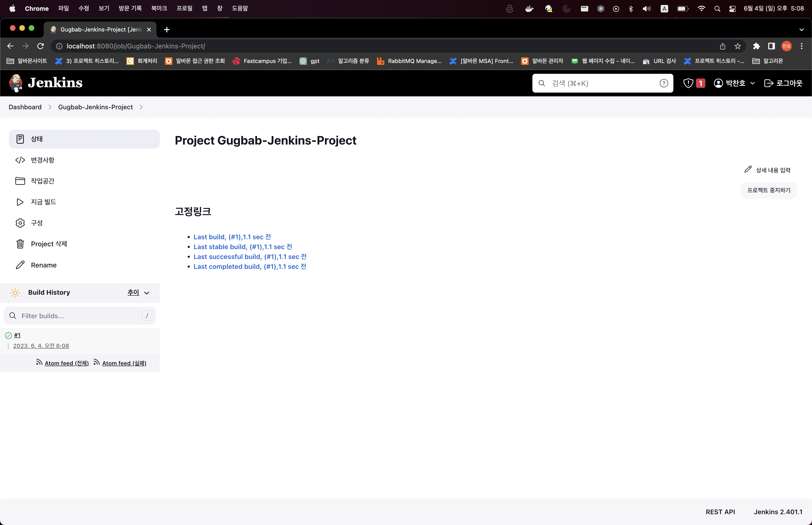Expand the 박찬호 user dropdown
Screen dimensions: 812x525
click(752, 83)
